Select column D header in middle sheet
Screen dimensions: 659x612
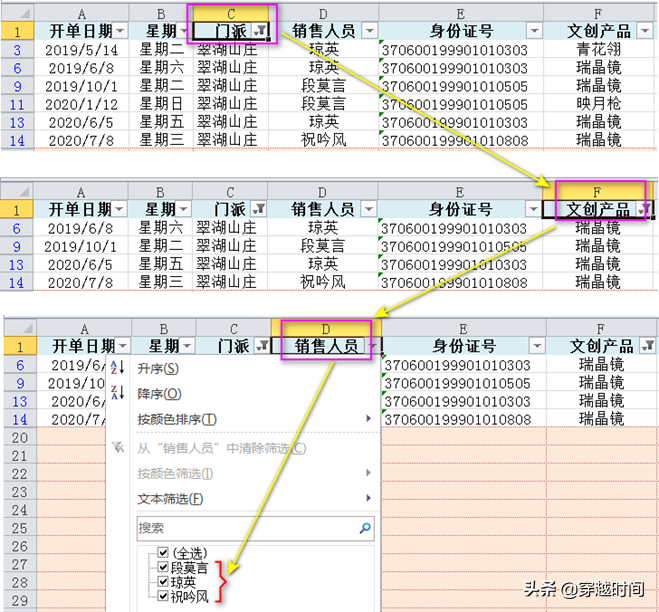pyautogui.click(x=322, y=192)
